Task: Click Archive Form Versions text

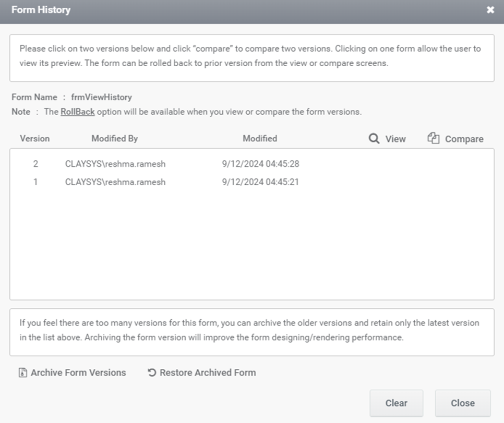Action: pyautogui.click(x=78, y=372)
